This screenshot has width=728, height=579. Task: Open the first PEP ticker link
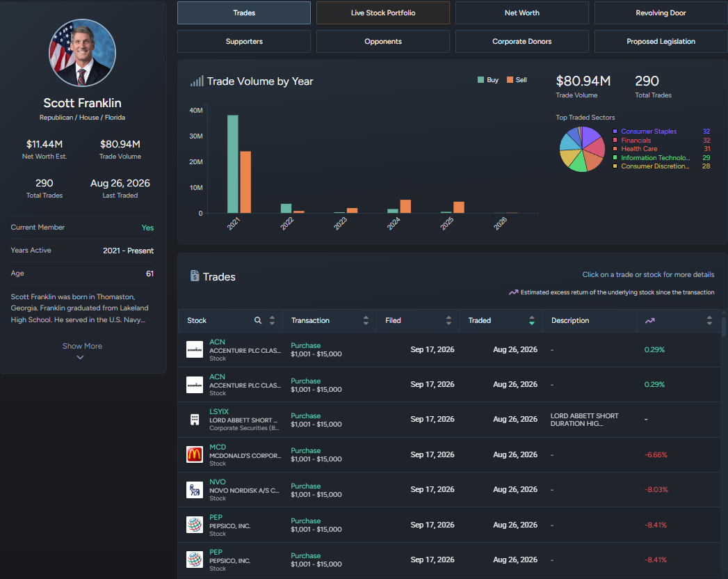coord(216,517)
